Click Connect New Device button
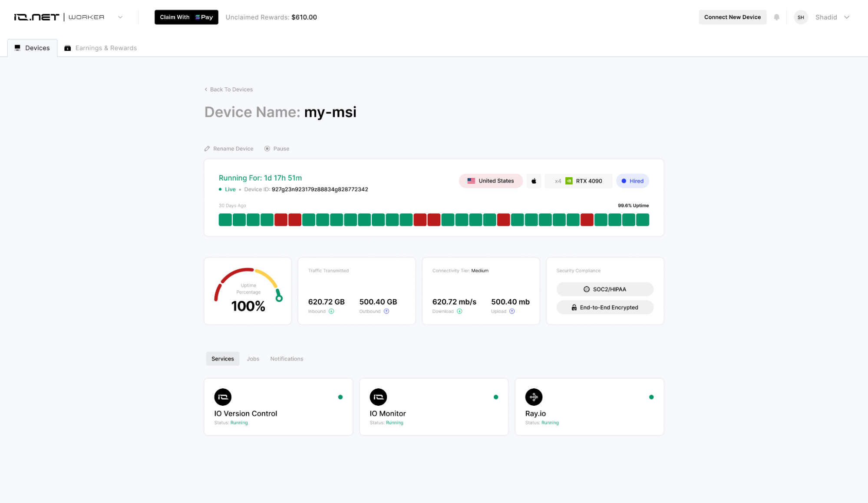Screen dimensions: 868x503 pyautogui.click(x=732, y=17)
